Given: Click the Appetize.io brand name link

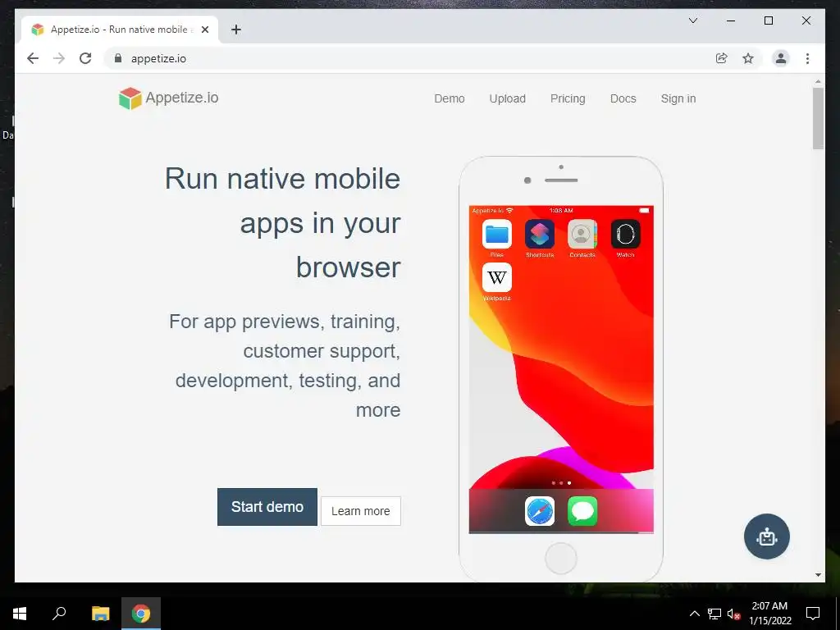Looking at the screenshot, I should [182, 98].
